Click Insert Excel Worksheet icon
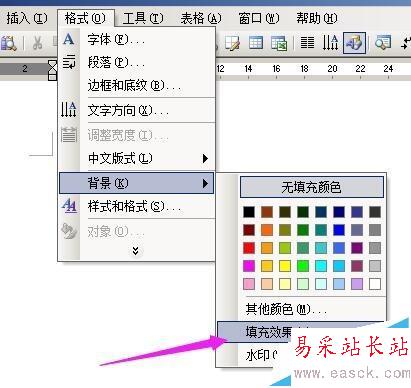411x388 pixels. pyautogui.click(x=279, y=43)
